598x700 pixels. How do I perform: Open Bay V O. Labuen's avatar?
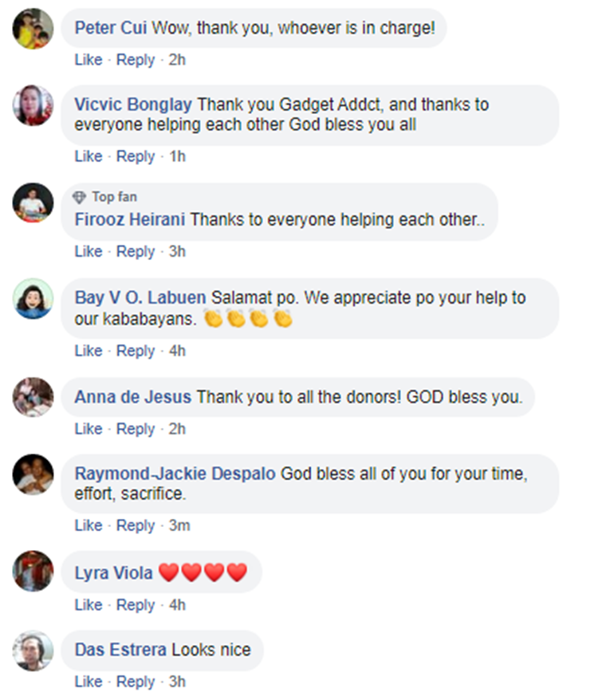click(x=33, y=299)
